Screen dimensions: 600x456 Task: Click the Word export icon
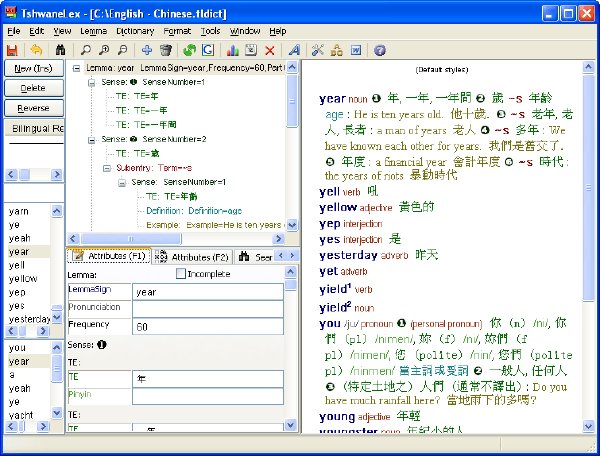[x=356, y=50]
